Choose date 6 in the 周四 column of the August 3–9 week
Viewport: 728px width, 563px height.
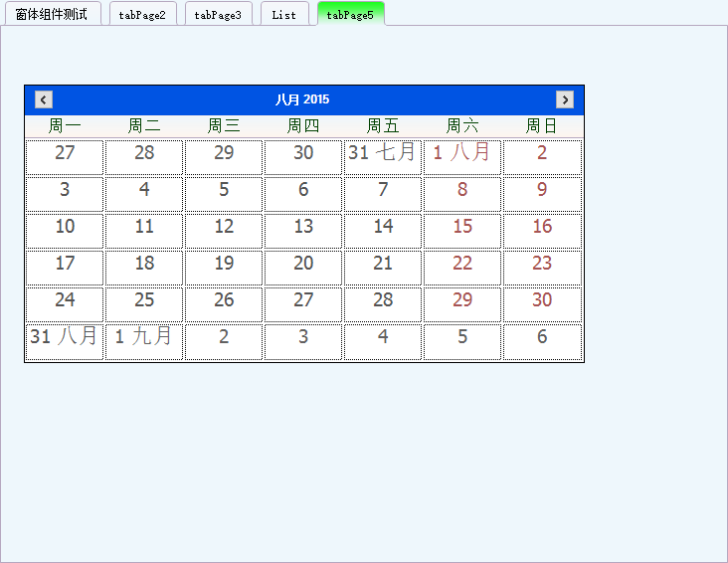click(303, 194)
